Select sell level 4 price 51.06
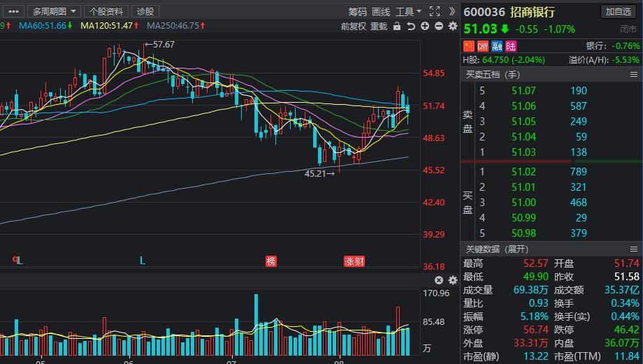 point(523,106)
